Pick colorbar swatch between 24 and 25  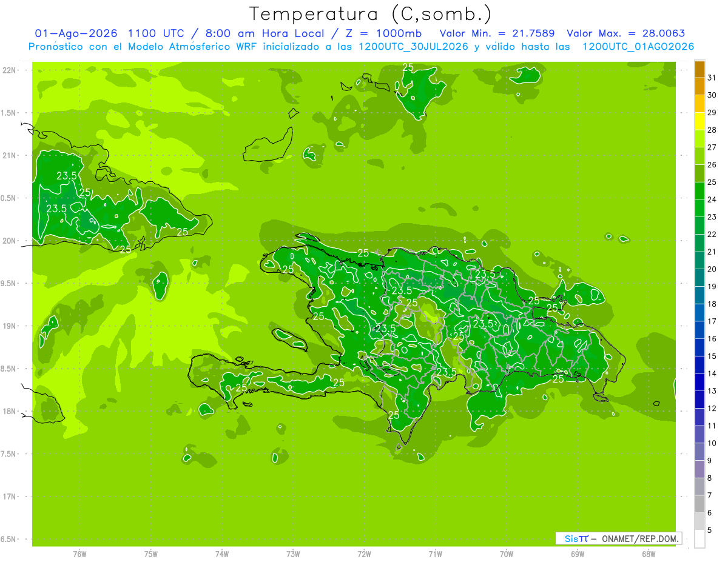(x=700, y=191)
